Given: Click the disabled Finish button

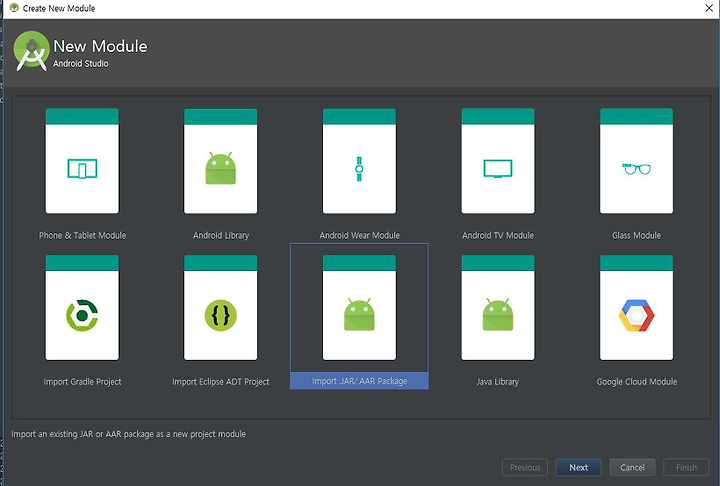Looking at the screenshot, I should pos(686,467).
